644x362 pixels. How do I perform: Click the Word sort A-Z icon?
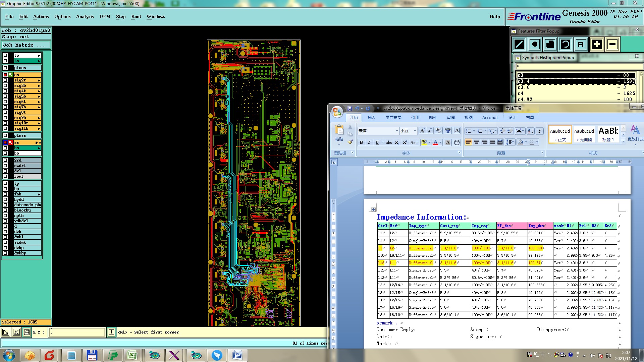pyautogui.click(x=530, y=131)
